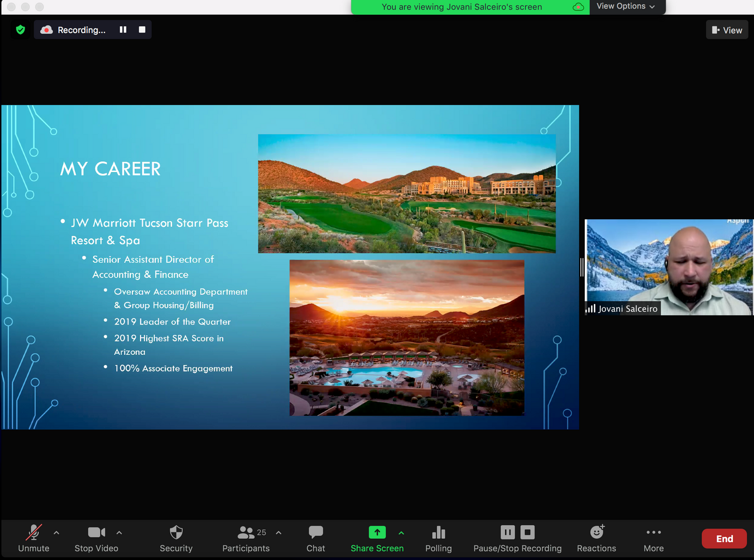Open View Options dropdown
754x560 pixels.
[626, 6]
